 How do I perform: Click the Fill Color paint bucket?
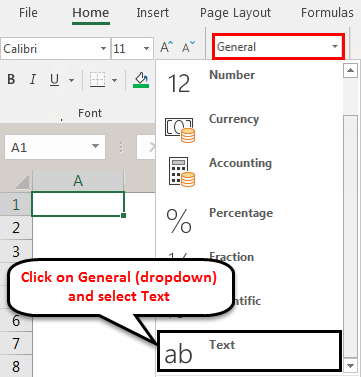tap(141, 80)
